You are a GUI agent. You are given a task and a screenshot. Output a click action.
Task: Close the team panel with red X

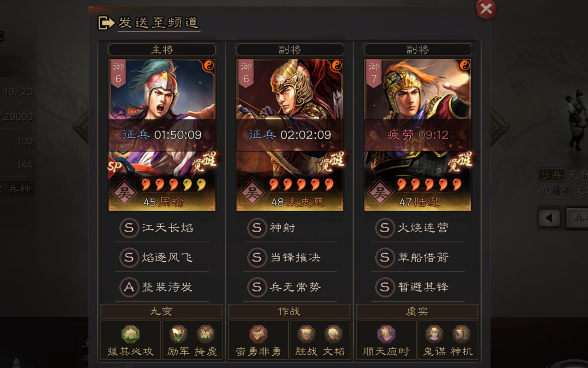click(x=486, y=9)
